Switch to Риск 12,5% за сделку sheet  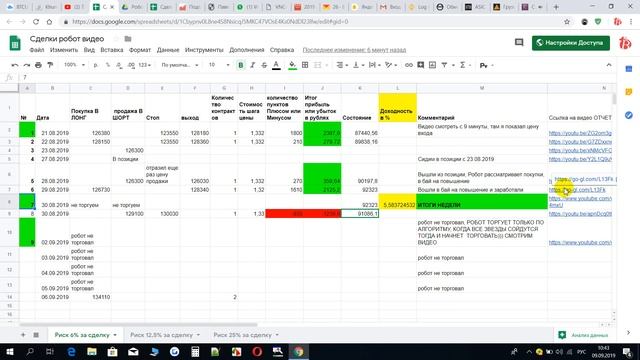pyautogui.click(x=161, y=335)
